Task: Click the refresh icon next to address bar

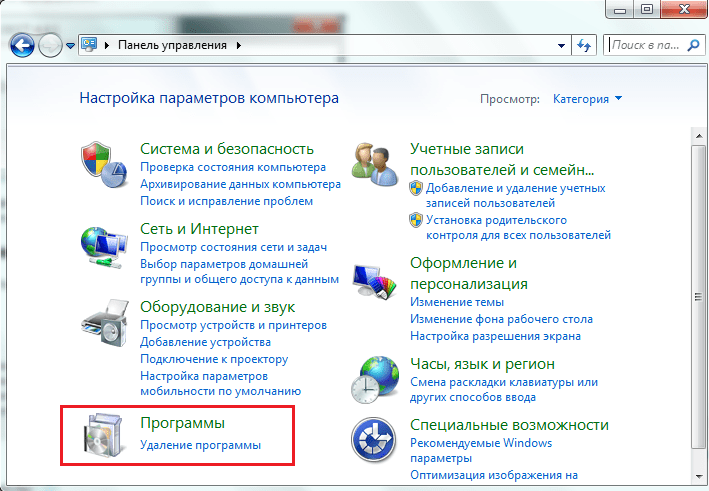Action: tap(584, 45)
